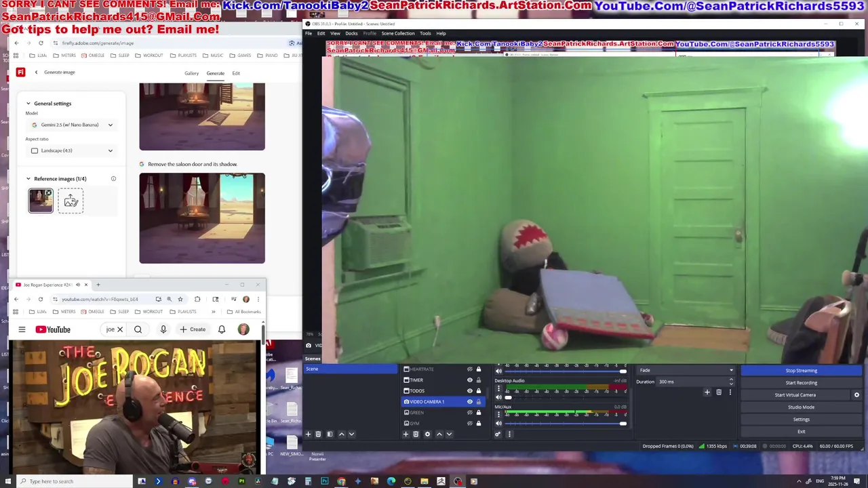
Task: Open source properties gear in Sources panel
Action: click(x=427, y=434)
